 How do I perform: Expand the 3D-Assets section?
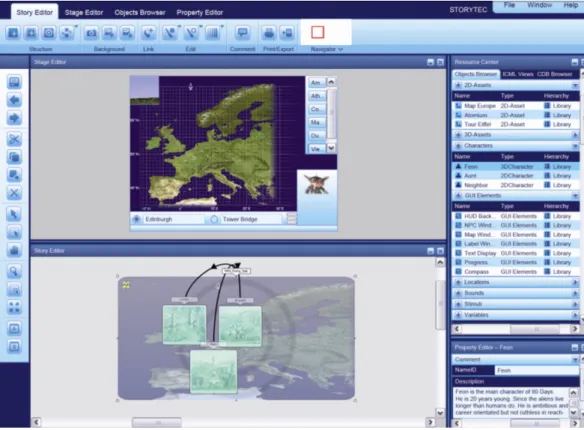(575, 135)
